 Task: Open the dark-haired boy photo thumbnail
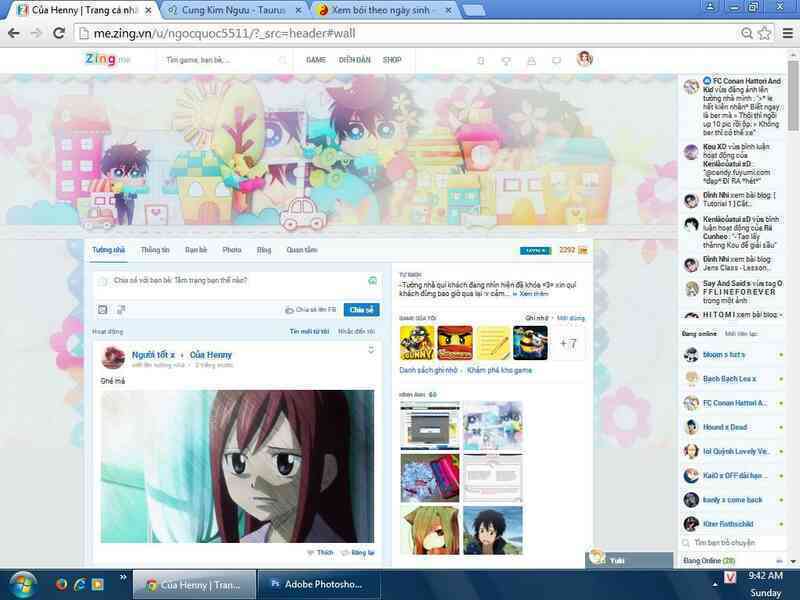coord(493,531)
